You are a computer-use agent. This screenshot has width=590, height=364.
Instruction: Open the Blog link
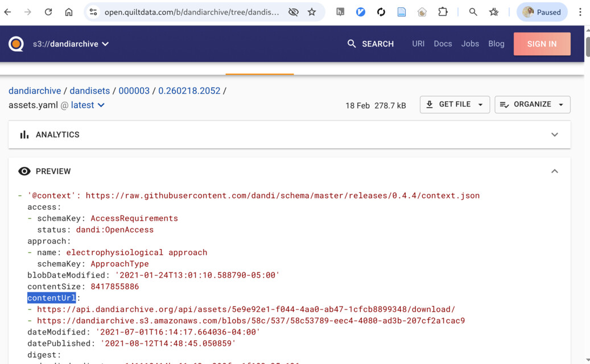pyautogui.click(x=496, y=44)
